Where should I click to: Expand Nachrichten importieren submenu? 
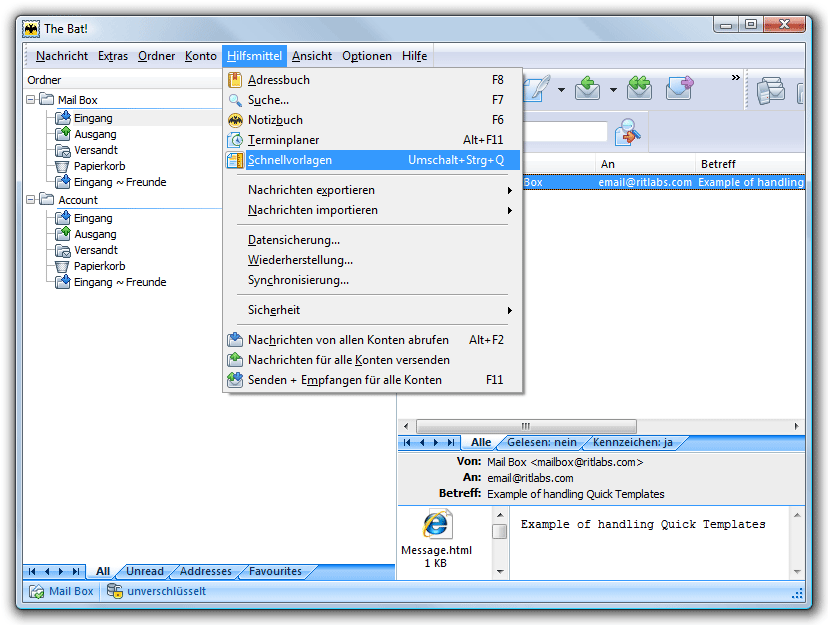[x=373, y=210]
